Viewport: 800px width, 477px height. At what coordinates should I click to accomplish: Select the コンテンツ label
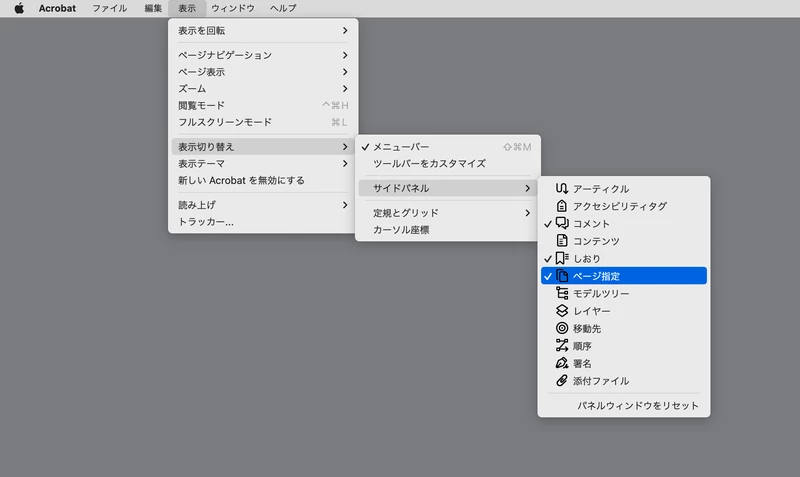[x=596, y=241]
